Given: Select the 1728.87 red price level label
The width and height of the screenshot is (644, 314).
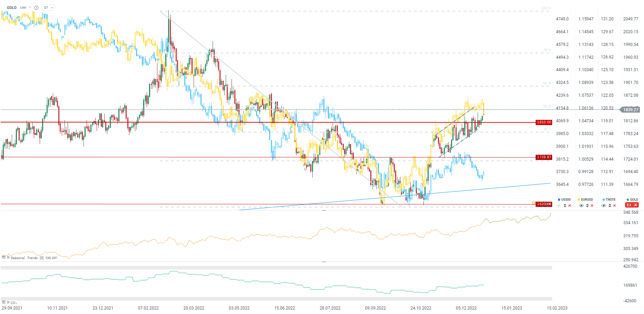Looking at the screenshot, I should (544, 157).
